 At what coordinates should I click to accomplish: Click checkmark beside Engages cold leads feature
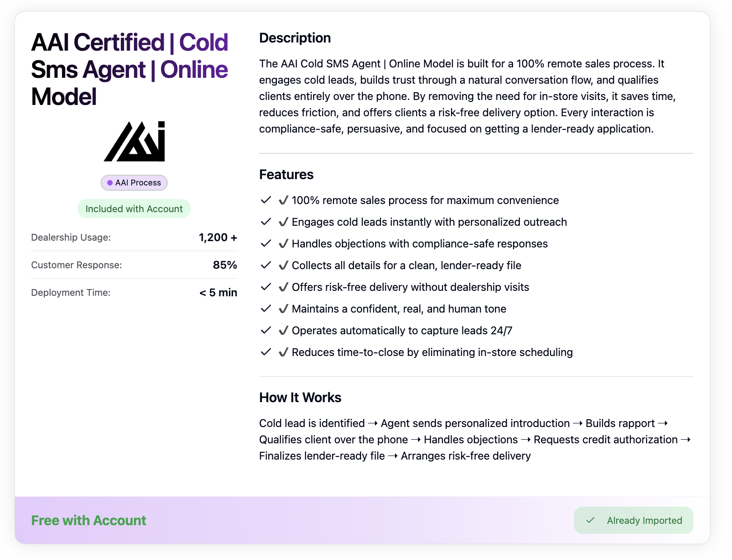point(266,222)
